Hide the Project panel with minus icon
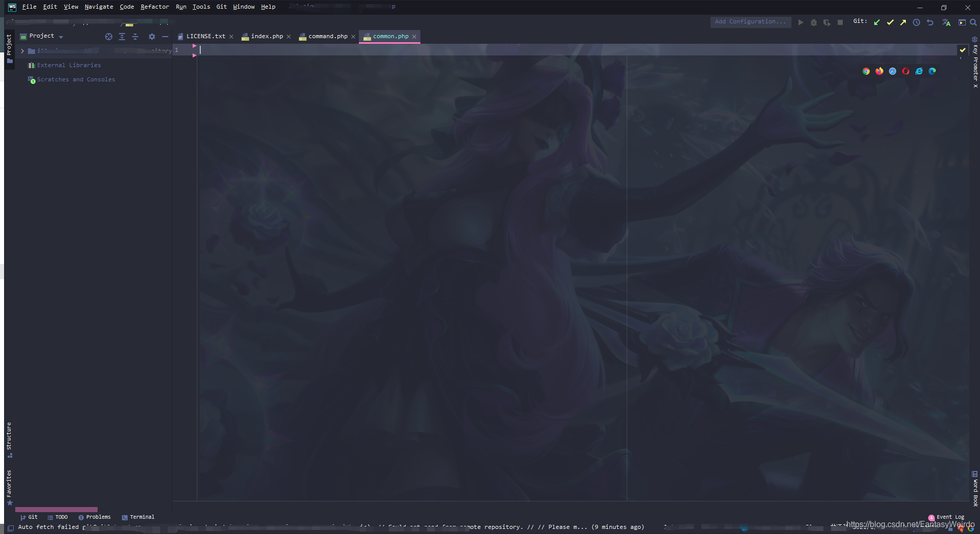This screenshot has height=534, width=980. point(165,37)
